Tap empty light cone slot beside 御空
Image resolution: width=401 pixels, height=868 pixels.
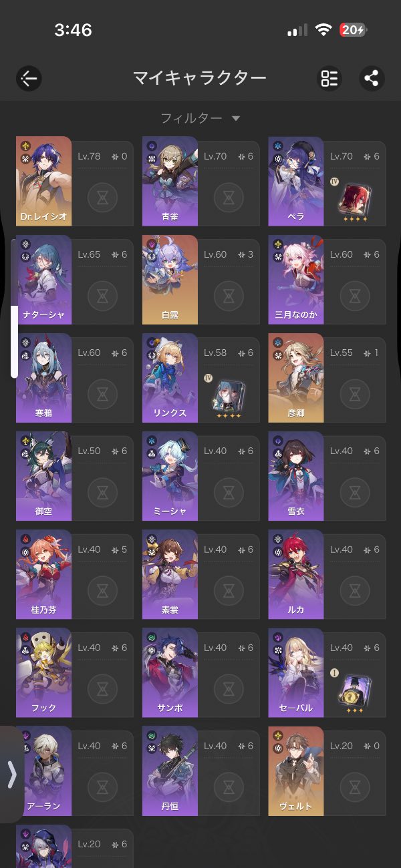tap(102, 492)
